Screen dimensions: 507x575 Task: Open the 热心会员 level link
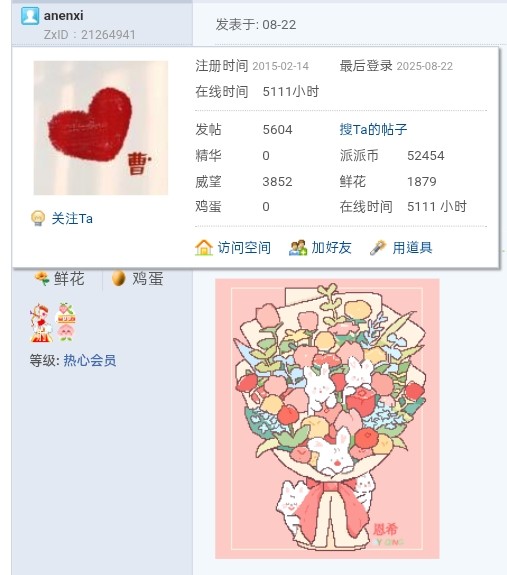90,360
